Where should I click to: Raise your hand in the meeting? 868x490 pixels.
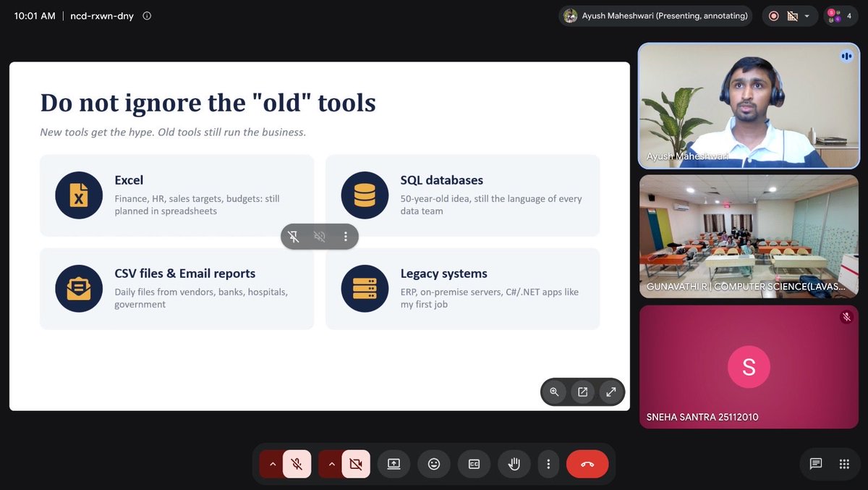coord(514,464)
